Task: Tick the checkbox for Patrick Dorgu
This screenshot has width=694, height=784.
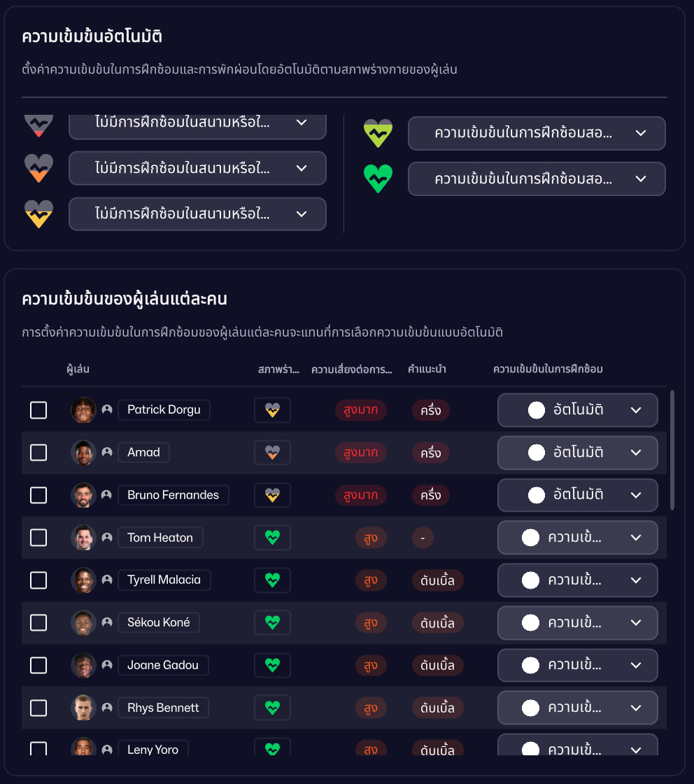Action: 38,410
